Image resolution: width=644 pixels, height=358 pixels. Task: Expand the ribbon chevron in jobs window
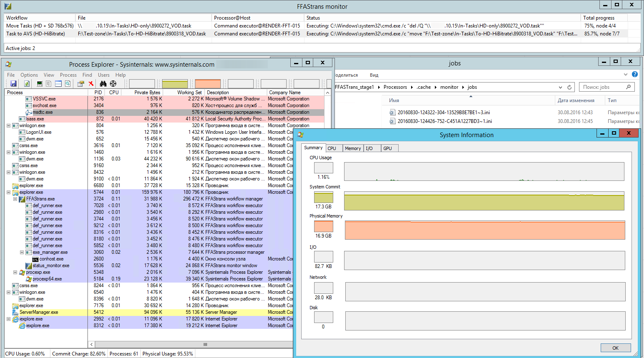pos(625,75)
